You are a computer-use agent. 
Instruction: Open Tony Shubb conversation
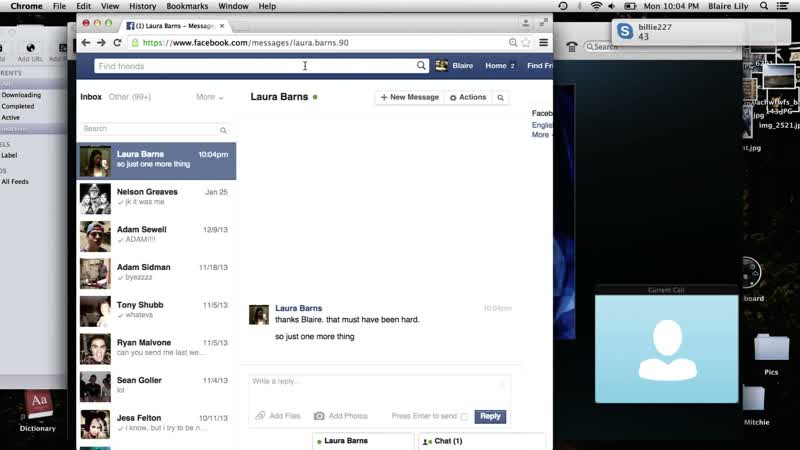click(156, 312)
